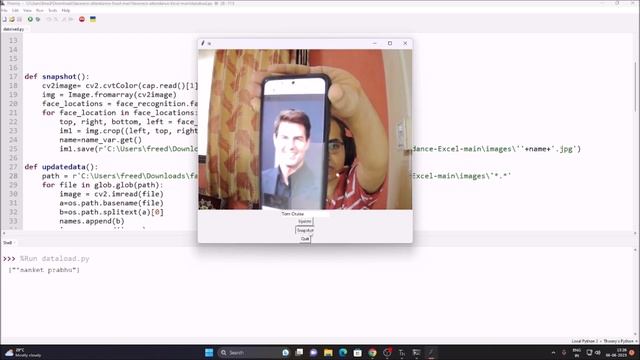Click the editor vertical scrollbar
Image resolution: width=640 pixels, height=360 pixels.
tap(636, 86)
